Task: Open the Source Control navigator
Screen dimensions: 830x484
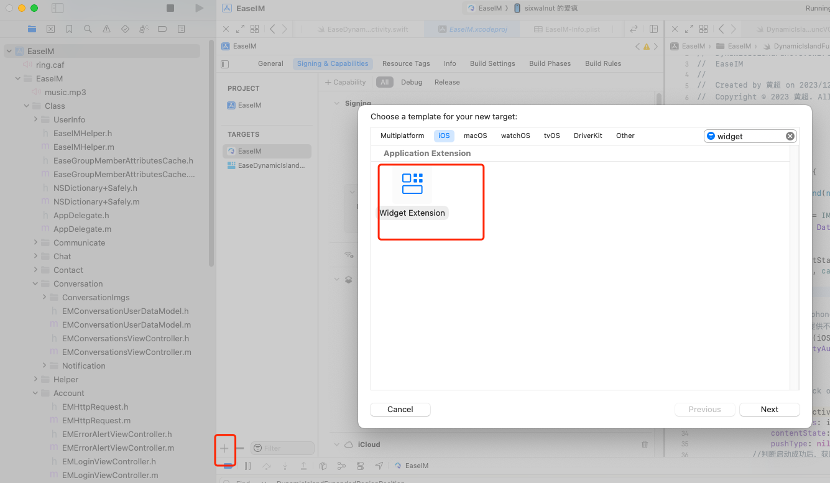Action: tap(50, 29)
